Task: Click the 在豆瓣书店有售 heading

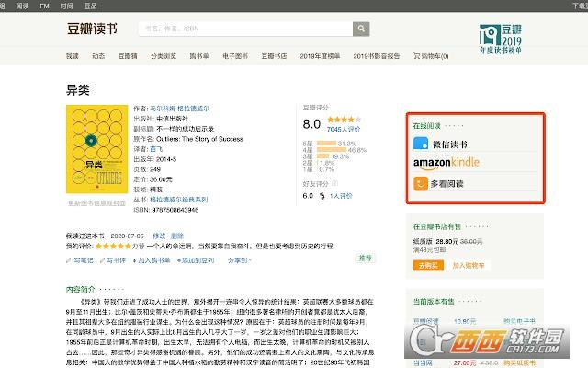Action: coord(437,226)
